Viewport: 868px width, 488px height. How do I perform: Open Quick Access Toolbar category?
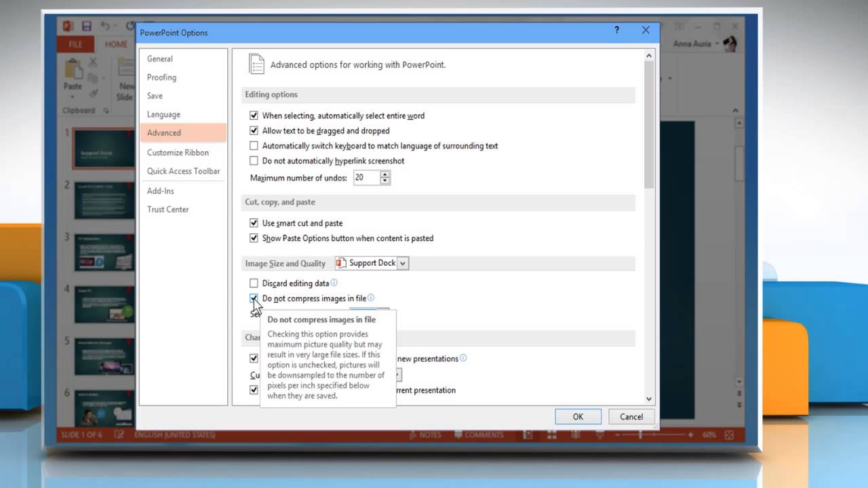click(x=183, y=171)
